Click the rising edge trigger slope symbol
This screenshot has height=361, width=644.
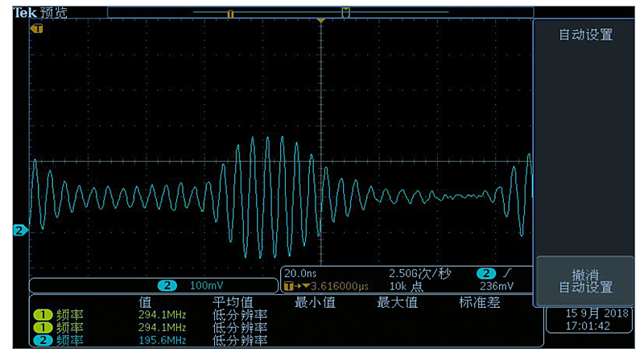[x=505, y=272]
